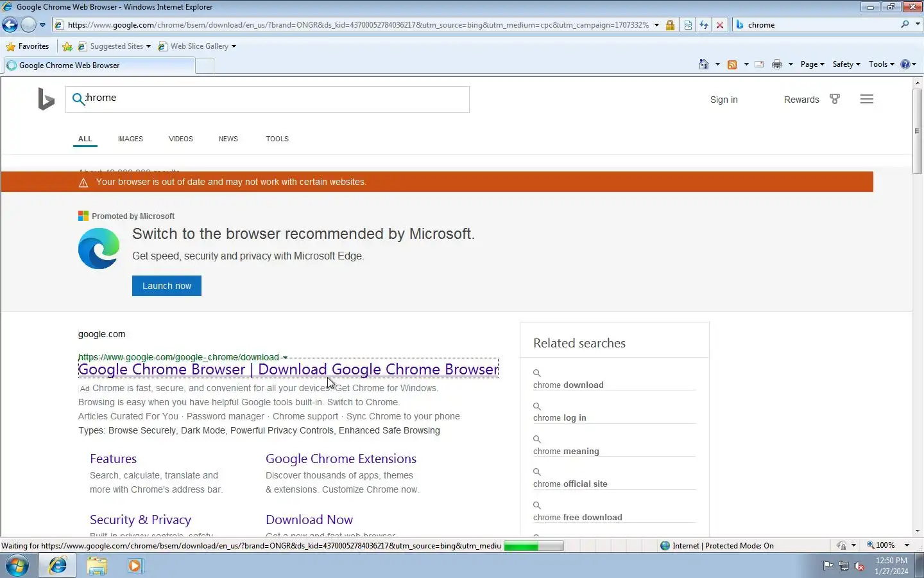Click related search chrome log in

tap(560, 417)
